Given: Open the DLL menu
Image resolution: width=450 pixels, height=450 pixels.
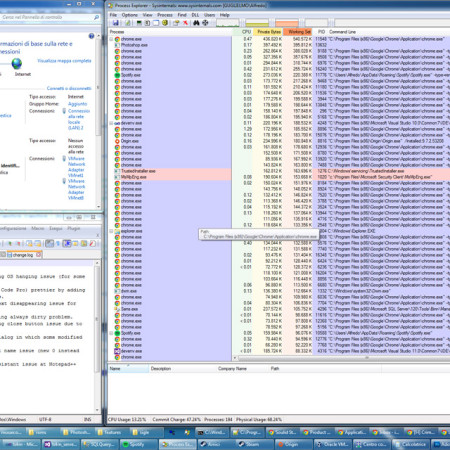Looking at the screenshot, I should tap(195, 15).
